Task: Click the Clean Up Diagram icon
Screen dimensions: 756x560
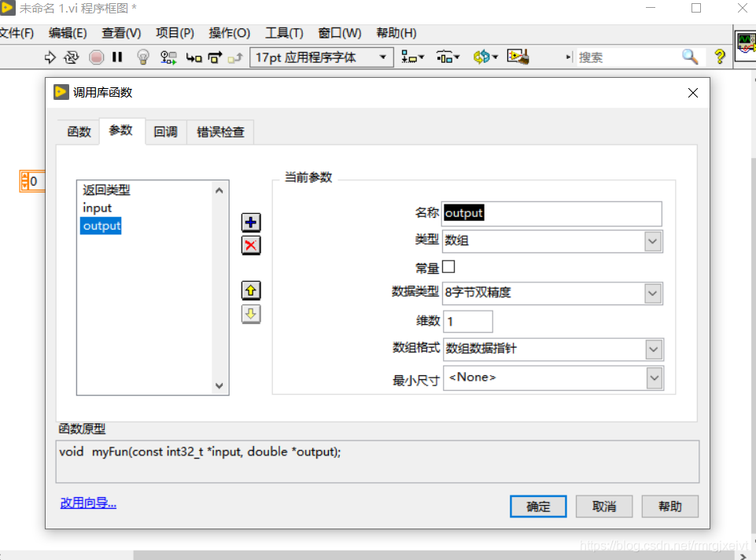Action: tap(518, 57)
